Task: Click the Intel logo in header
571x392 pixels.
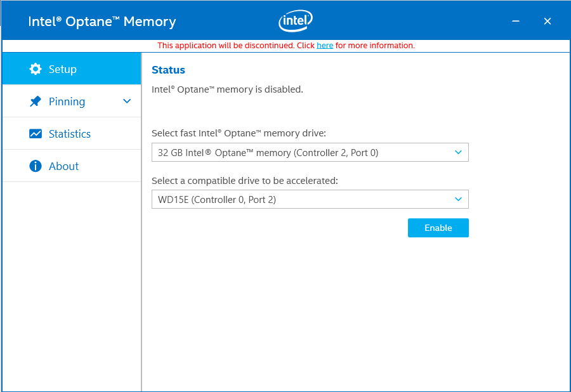Action: [295, 21]
